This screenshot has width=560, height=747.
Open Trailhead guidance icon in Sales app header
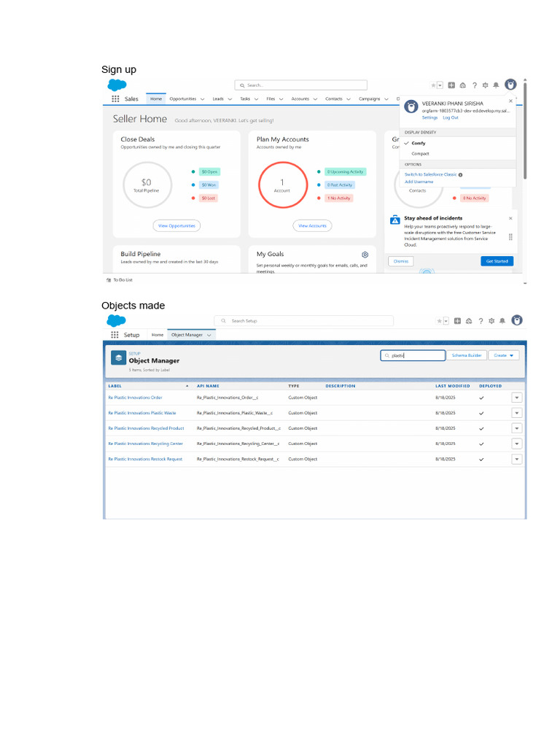tap(463, 85)
